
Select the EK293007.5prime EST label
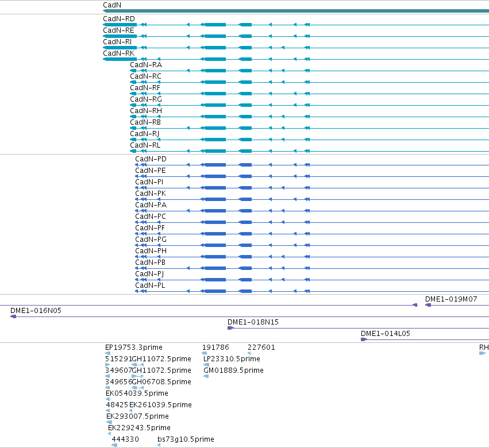coord(137,416)
